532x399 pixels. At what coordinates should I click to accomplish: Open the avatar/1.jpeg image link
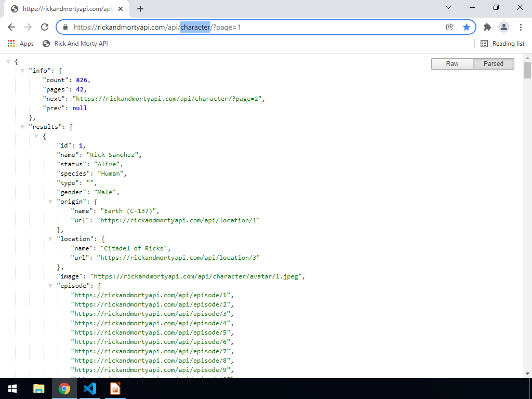pyautogui.click(x=196, y=276)
